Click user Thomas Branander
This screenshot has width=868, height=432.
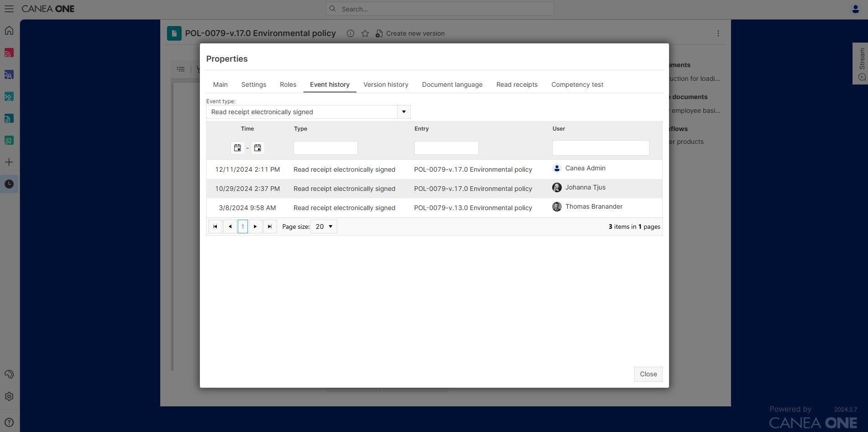click(x=594, y=206)
